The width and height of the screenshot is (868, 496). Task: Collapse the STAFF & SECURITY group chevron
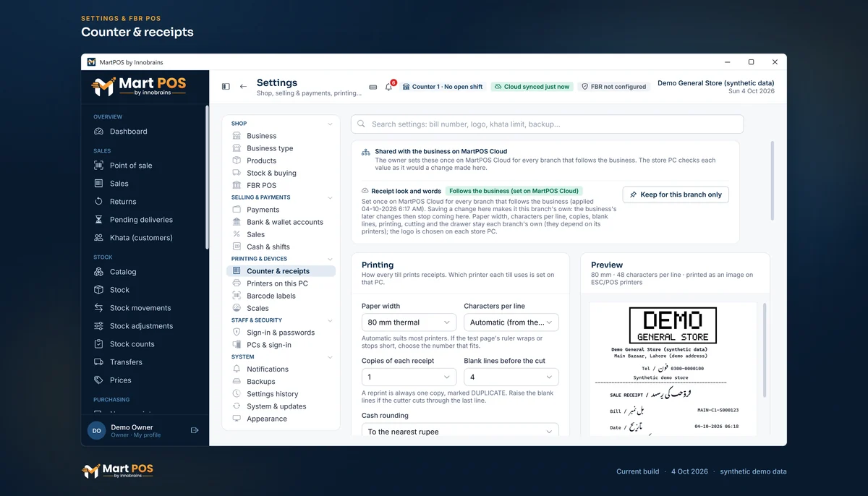coord(330,320)
